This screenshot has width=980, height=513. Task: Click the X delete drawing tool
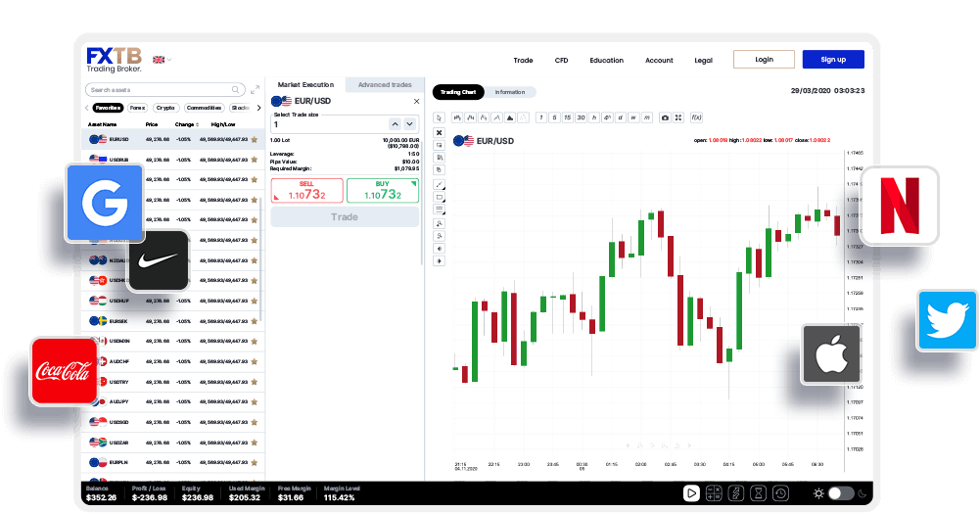tap(439, 132)
